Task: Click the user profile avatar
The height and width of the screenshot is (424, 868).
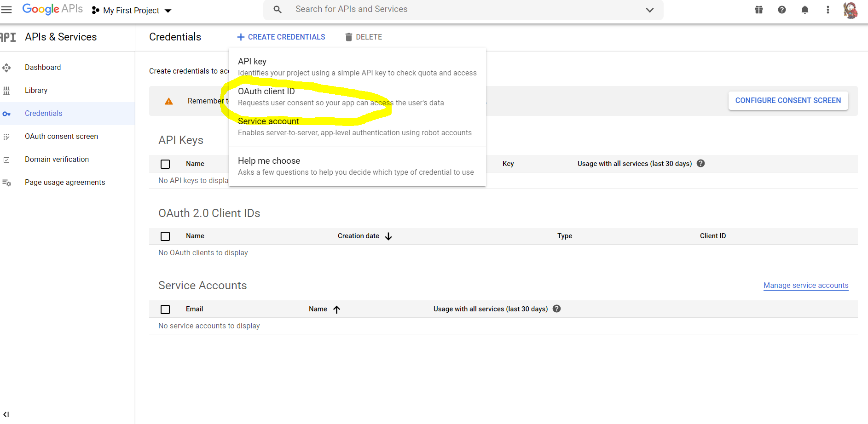Action: [850, 10]
